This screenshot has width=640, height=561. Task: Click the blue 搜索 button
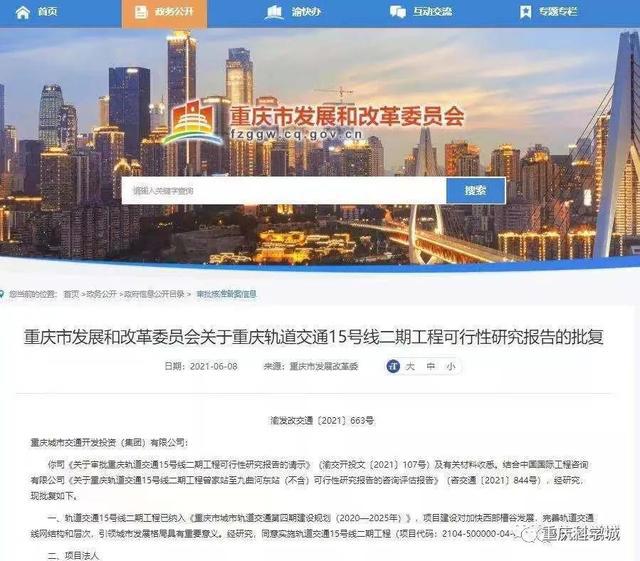pyautogui.click(x=476, y=191)
